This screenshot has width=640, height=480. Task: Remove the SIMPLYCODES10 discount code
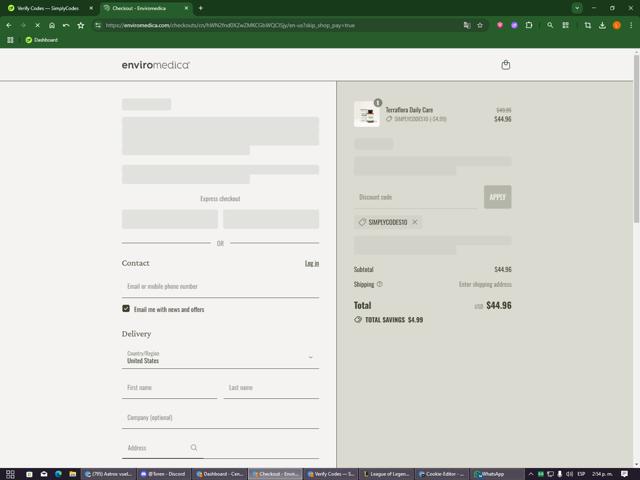(415, 222)
